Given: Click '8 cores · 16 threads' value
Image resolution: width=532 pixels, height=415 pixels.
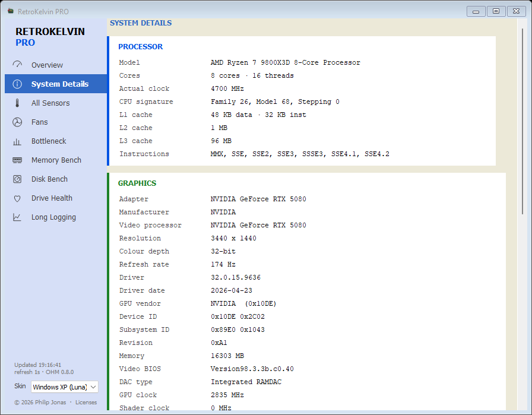Looking at the screenshot, I should [x=252, y=75].
